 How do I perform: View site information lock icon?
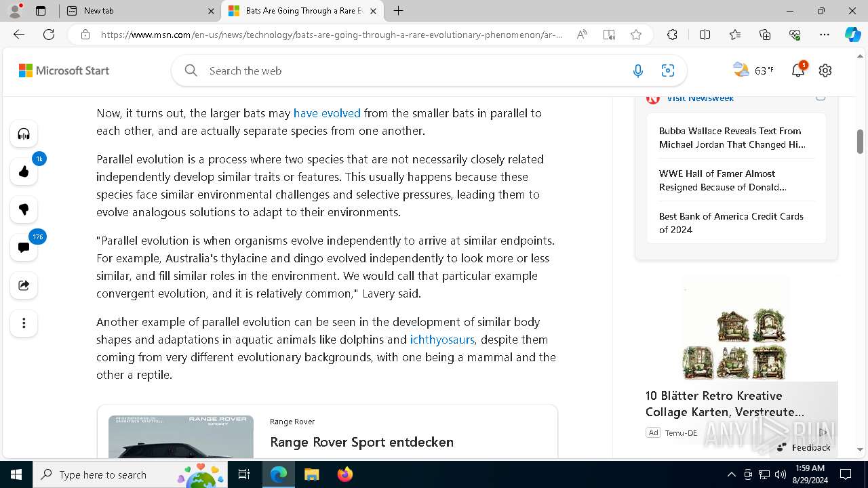click(85, 35)
